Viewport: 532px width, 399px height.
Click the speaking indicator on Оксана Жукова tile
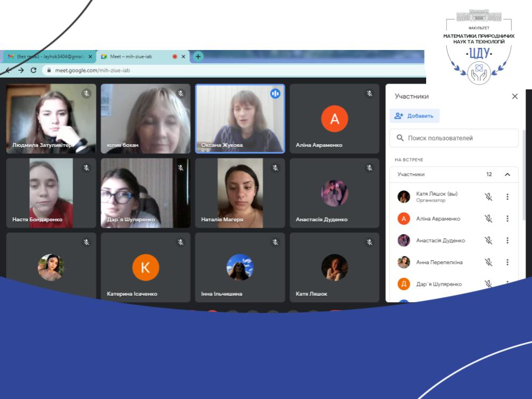point(275,94)
